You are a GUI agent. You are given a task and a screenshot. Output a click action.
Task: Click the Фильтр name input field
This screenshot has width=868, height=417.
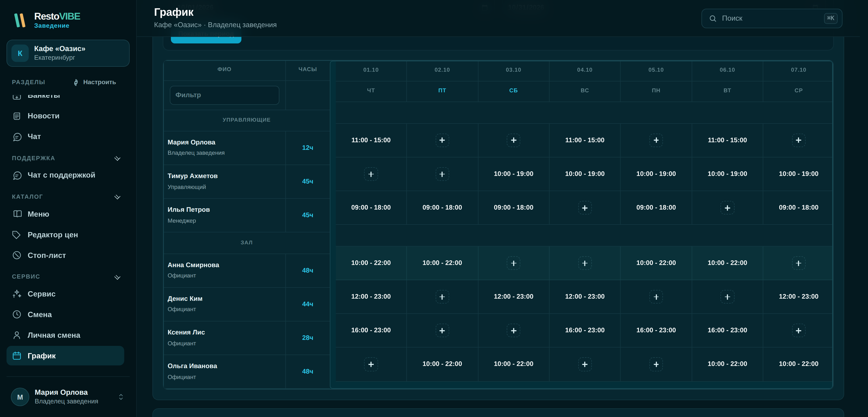click(224, 95)
